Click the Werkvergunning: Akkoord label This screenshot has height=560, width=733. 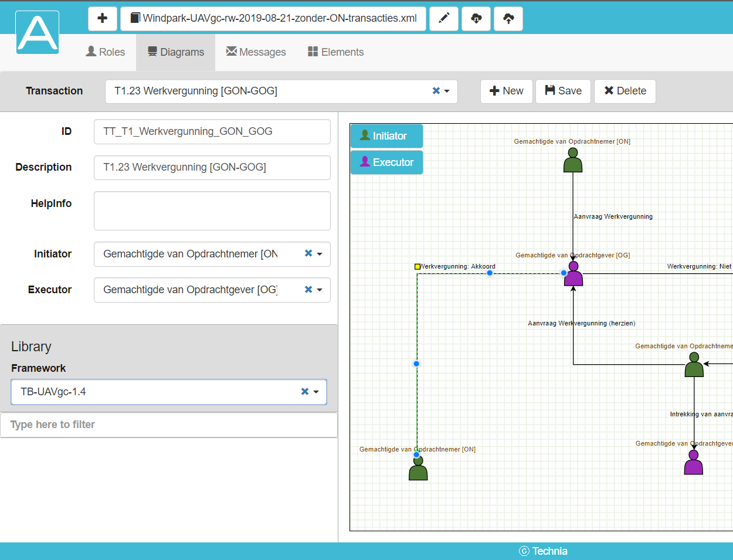point(457,266)
